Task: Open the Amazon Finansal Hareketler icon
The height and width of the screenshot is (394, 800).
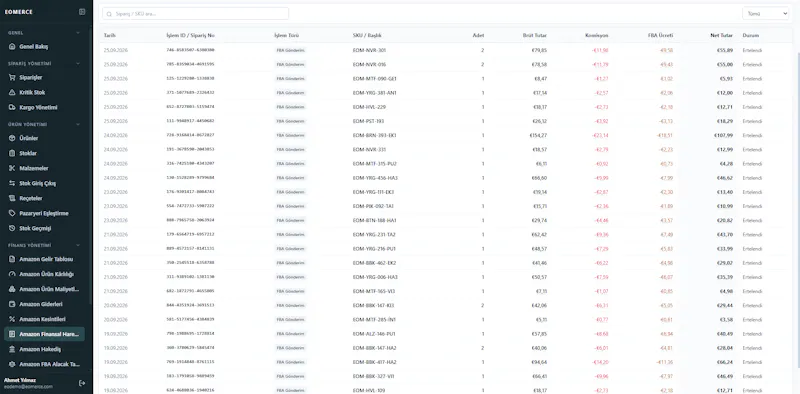Action: pyautogui.click(x=12, y=334)
